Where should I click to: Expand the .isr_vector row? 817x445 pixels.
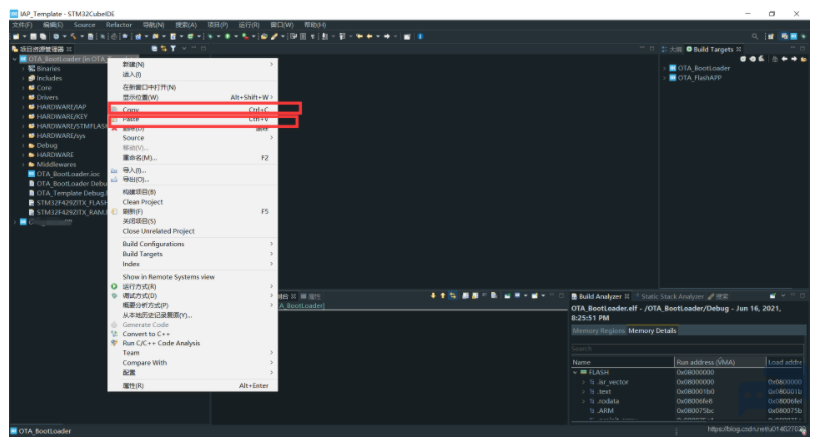click(584, 382)
